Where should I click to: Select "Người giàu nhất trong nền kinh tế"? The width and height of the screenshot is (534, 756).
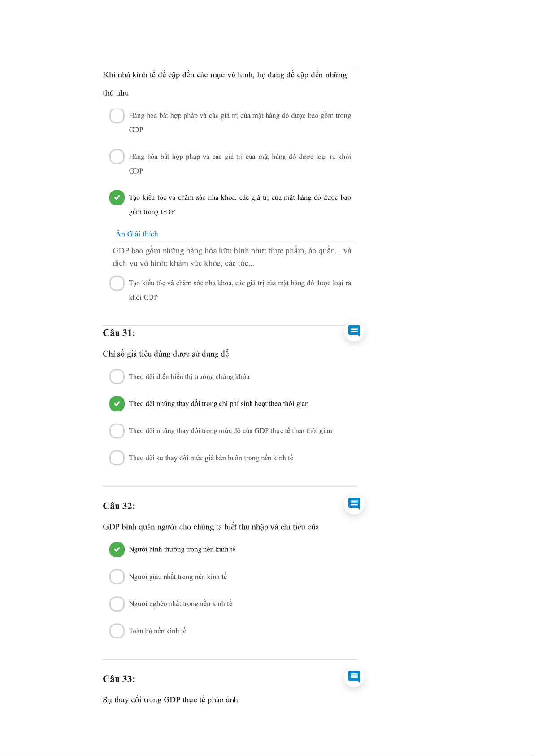[117, 577]
